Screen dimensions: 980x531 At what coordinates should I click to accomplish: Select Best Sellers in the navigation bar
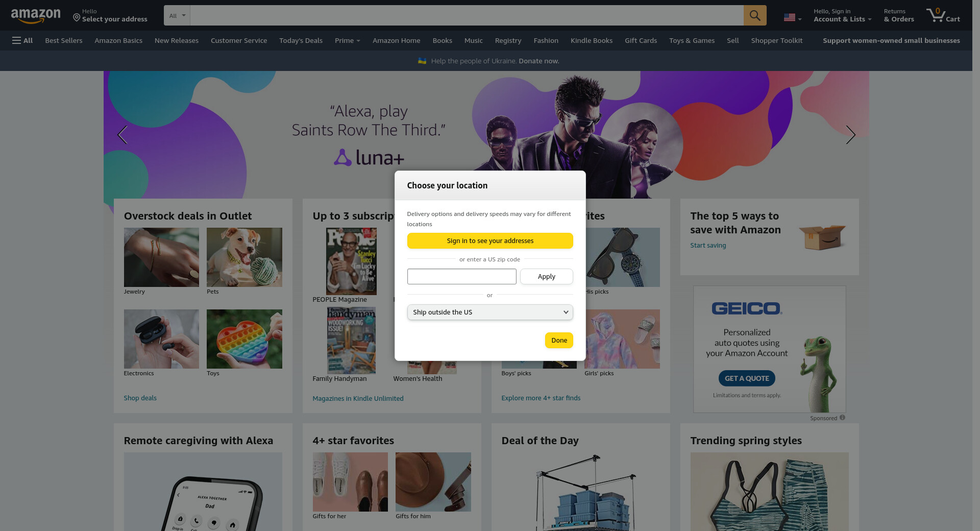[64, 40]
